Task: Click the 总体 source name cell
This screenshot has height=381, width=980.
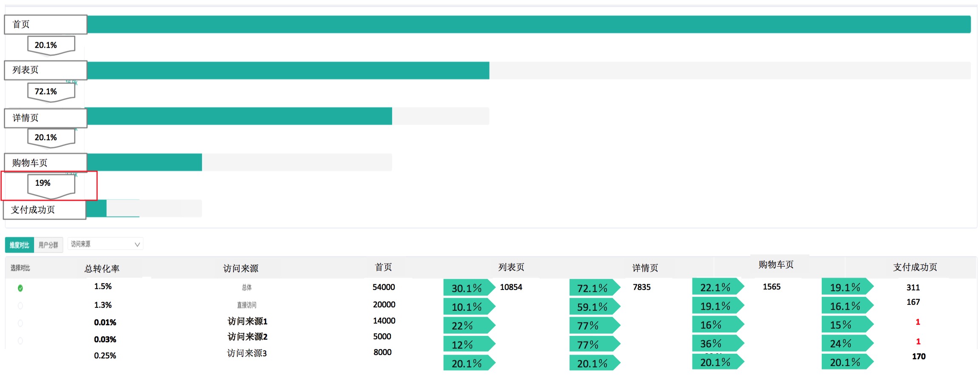Action: 247,288
